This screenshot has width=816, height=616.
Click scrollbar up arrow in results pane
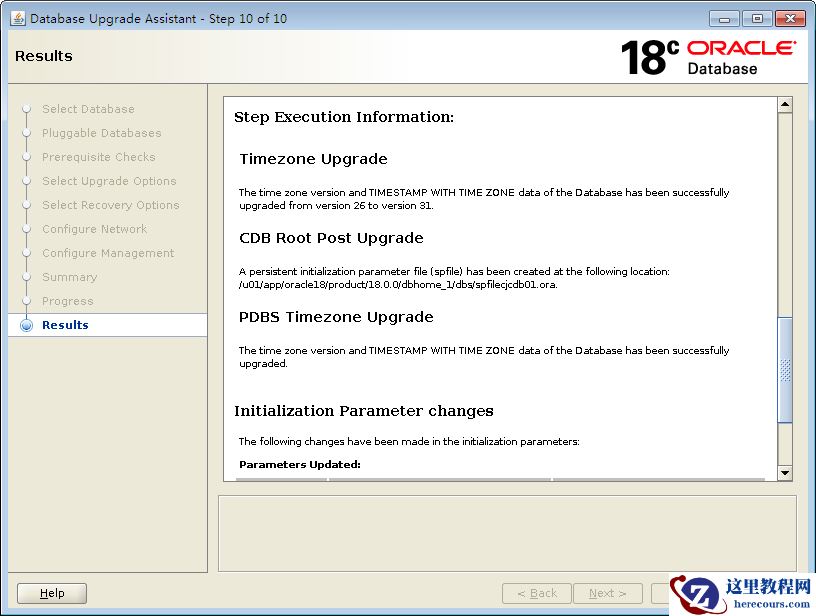tap(785, 105)
